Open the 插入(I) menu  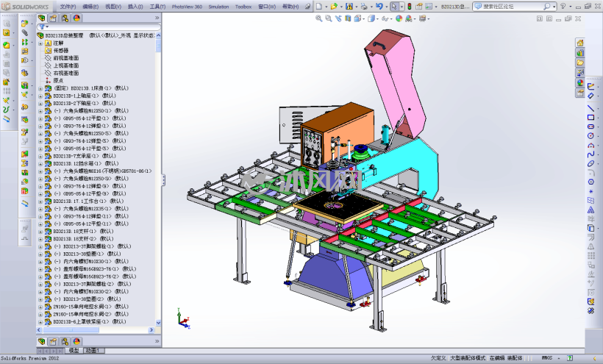(x=135, y=7)
